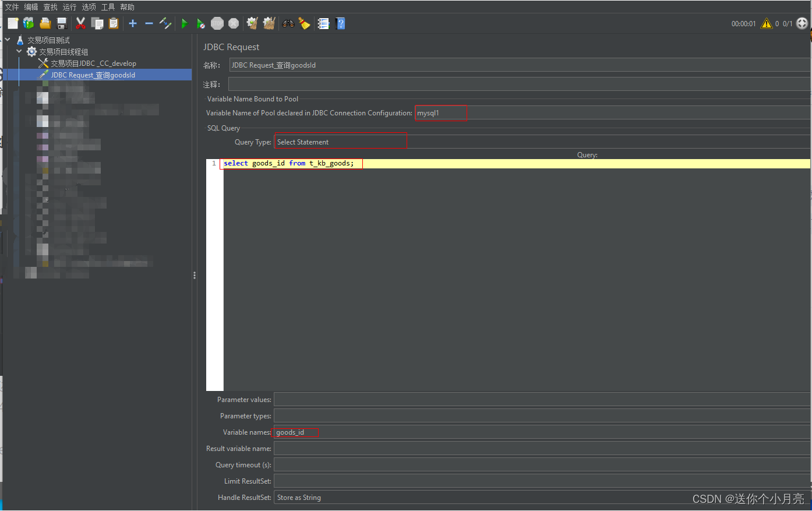Create a new test plan

[x=13, y=23]
